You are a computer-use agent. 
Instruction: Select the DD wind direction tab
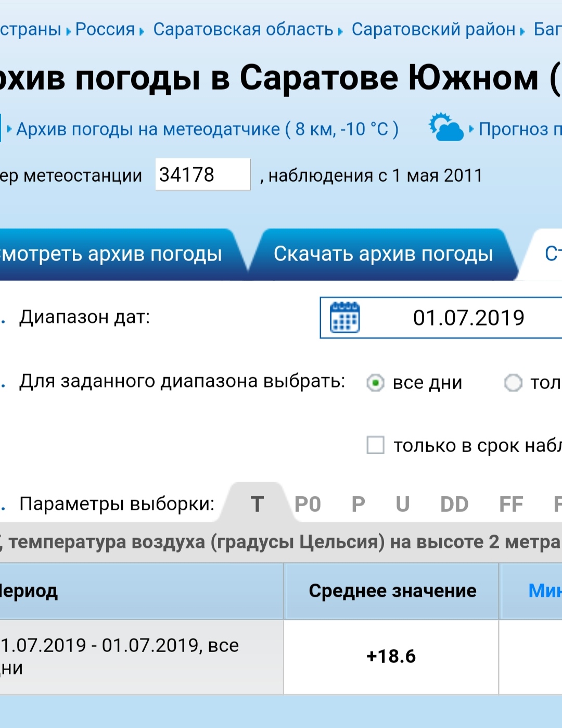pos(454,504)
